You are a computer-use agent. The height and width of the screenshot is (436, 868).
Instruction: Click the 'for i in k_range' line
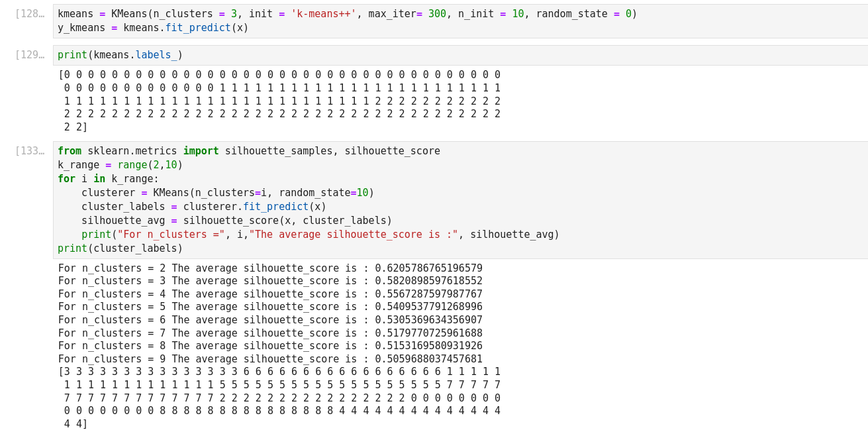108,179
